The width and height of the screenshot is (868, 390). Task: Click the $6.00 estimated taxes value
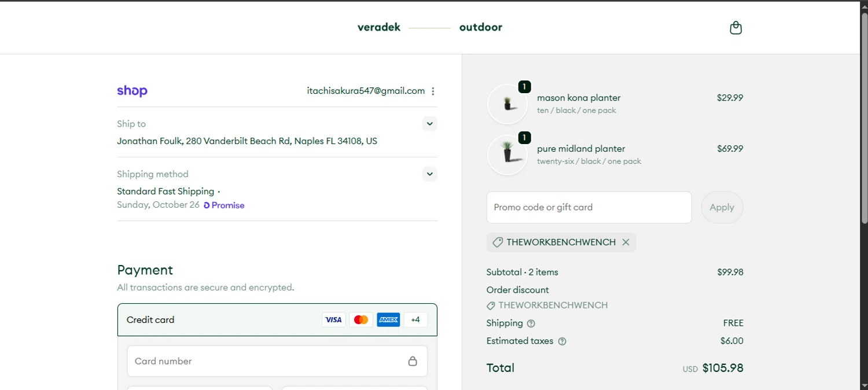[x=732, y=341]
